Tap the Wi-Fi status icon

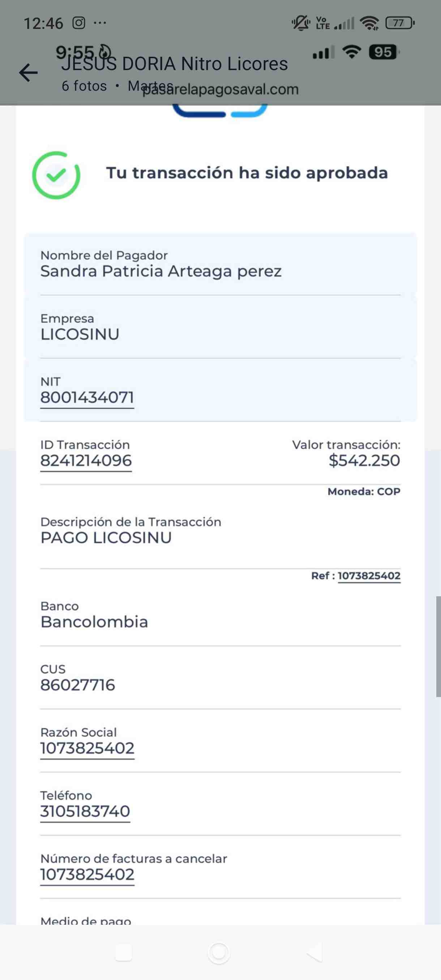click(369, 23)
